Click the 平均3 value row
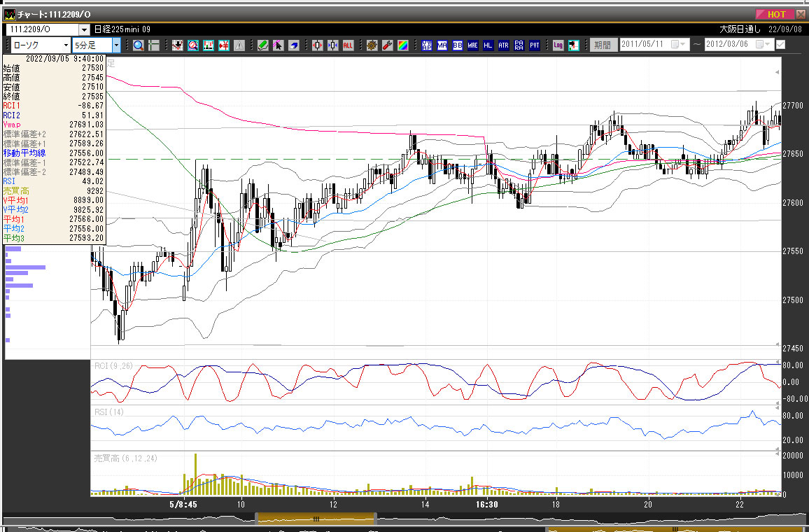This screenshot has width=809, height=532. (x=54, y=238)
